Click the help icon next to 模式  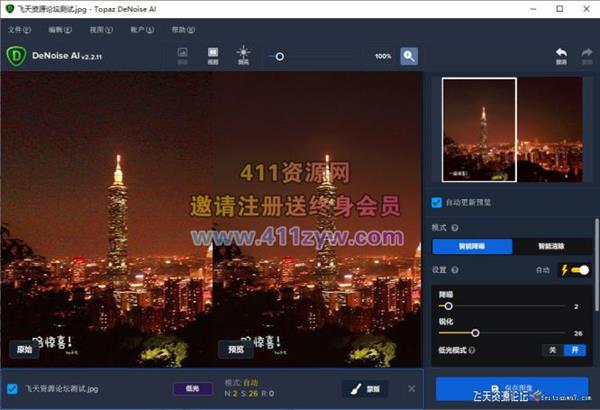(x=457, y=229)
